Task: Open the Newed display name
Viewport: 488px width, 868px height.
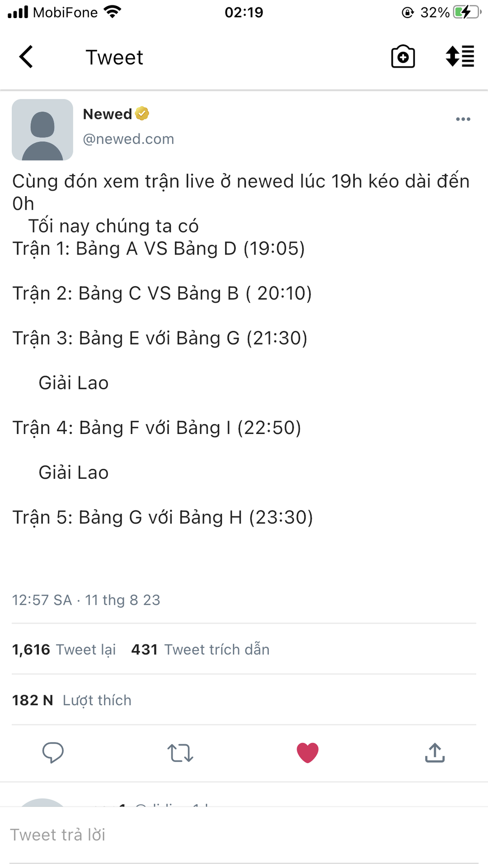Action: click(x=108, y=114)
